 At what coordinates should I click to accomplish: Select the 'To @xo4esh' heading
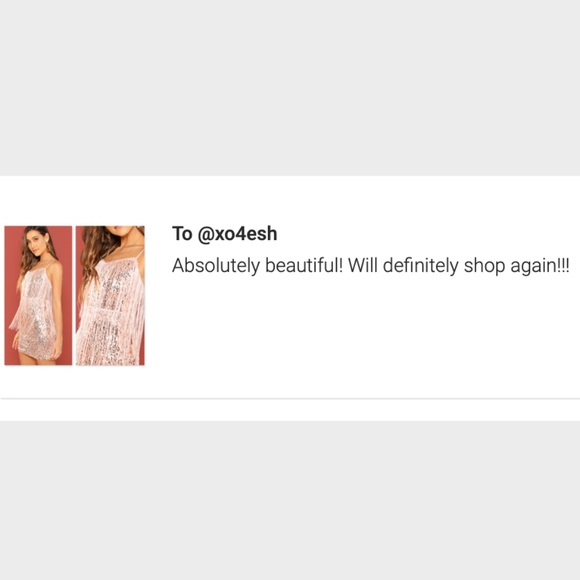(225, 234)
